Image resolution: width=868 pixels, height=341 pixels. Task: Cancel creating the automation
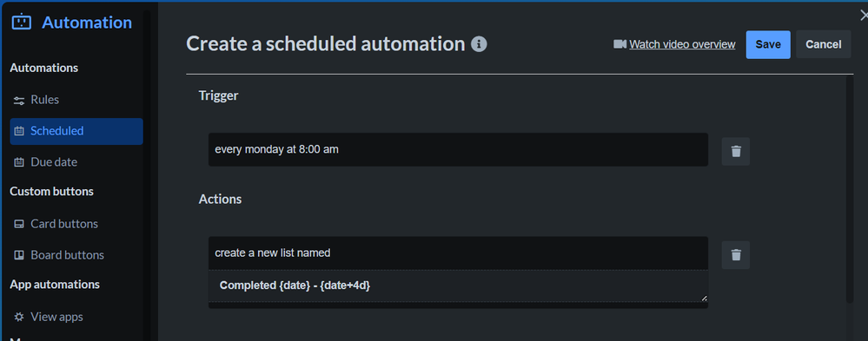823,45
